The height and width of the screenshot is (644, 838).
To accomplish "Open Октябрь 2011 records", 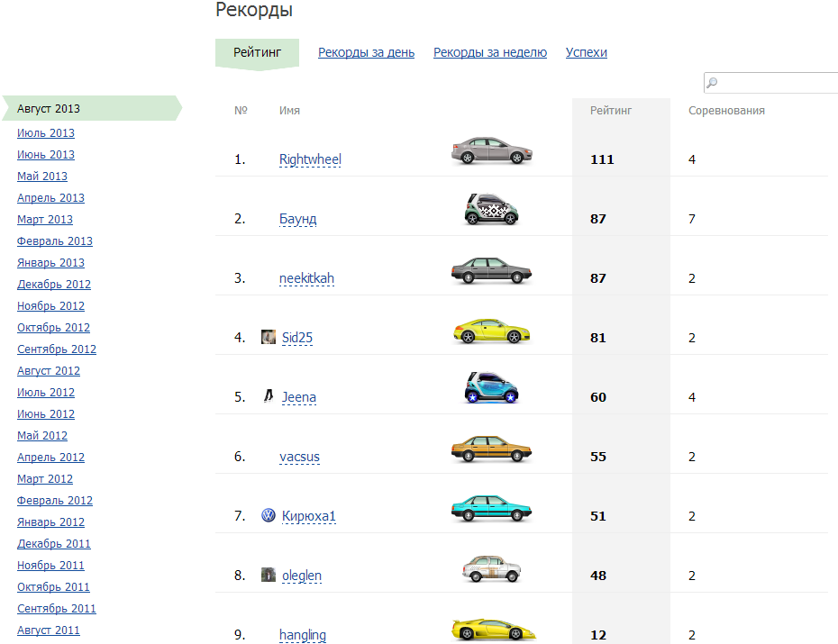I will tap(53, 587).
